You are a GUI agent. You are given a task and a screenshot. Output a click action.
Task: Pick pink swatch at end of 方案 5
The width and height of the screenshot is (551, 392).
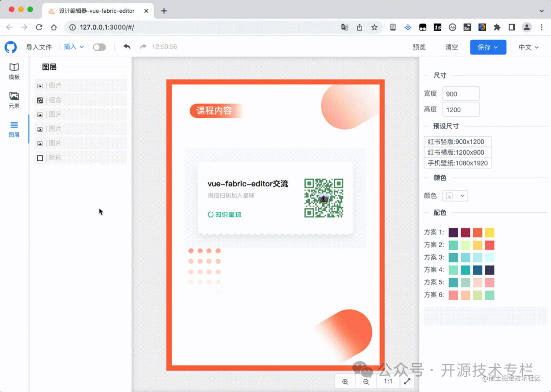coord(489,282)
